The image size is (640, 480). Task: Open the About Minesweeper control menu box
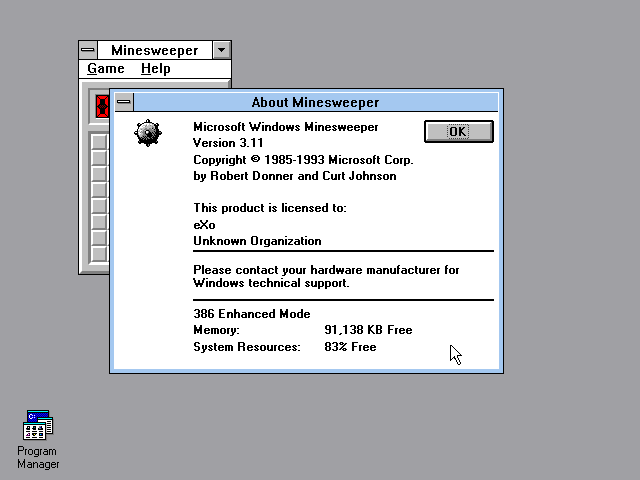pos(123,102)
